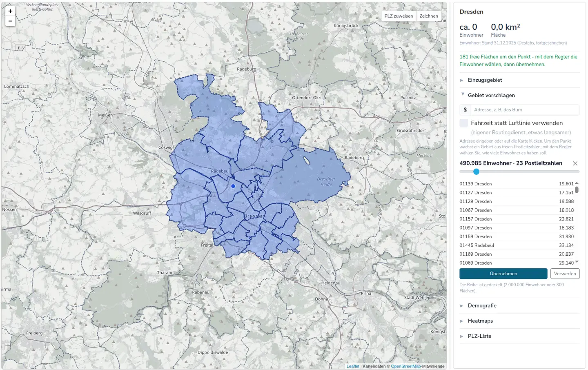Dismiss the suggestion with the X icon
This screenshot has height=370, width=588.
click(575, 163)
